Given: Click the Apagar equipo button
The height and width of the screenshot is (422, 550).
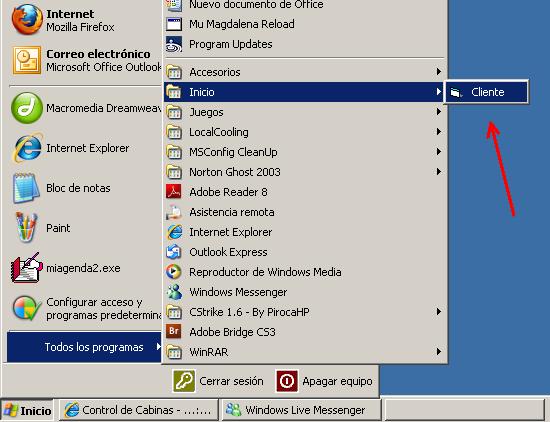Looking at the screenshot, I should click(324, 381).
